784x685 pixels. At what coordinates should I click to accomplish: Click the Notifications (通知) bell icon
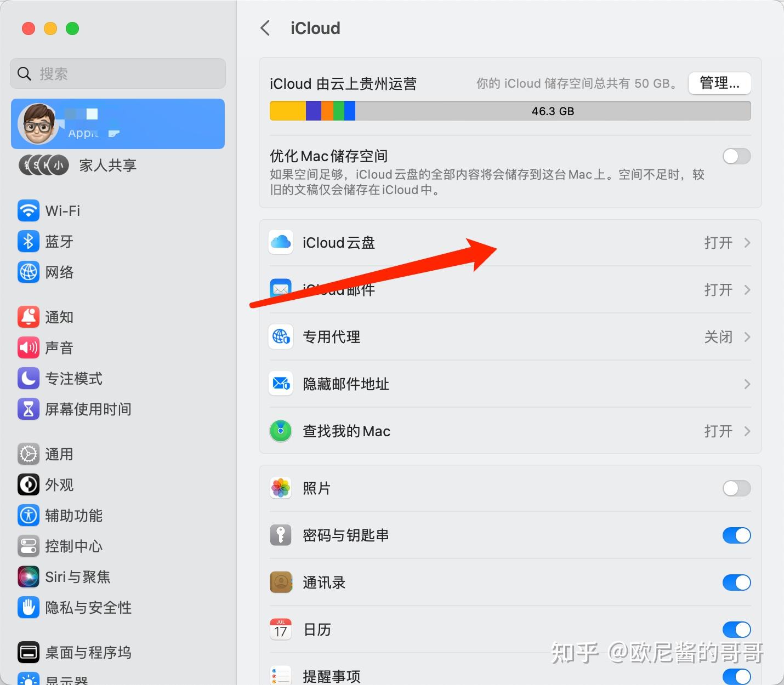(28, 317)
